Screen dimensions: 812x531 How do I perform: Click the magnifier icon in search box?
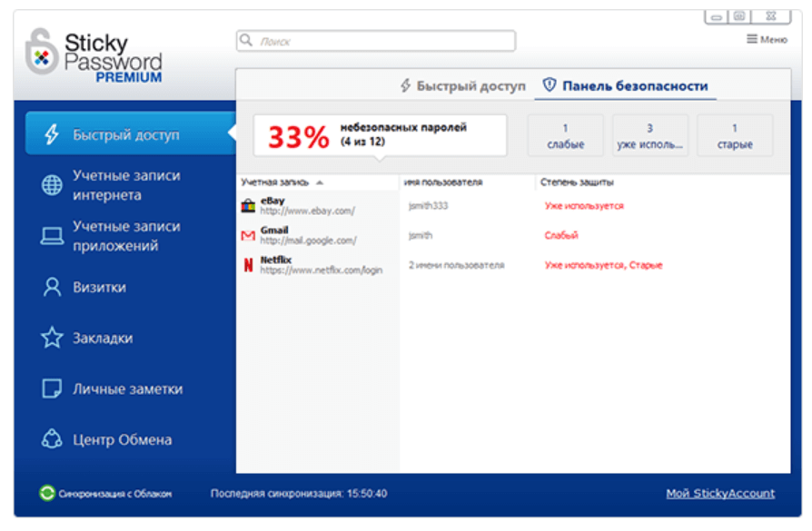point(246,40)
